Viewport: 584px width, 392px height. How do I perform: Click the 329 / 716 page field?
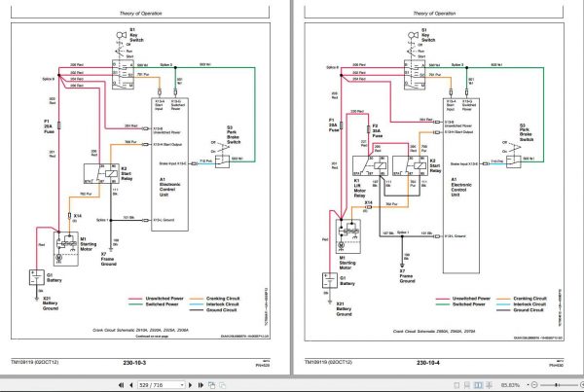(x=159, y=385)
